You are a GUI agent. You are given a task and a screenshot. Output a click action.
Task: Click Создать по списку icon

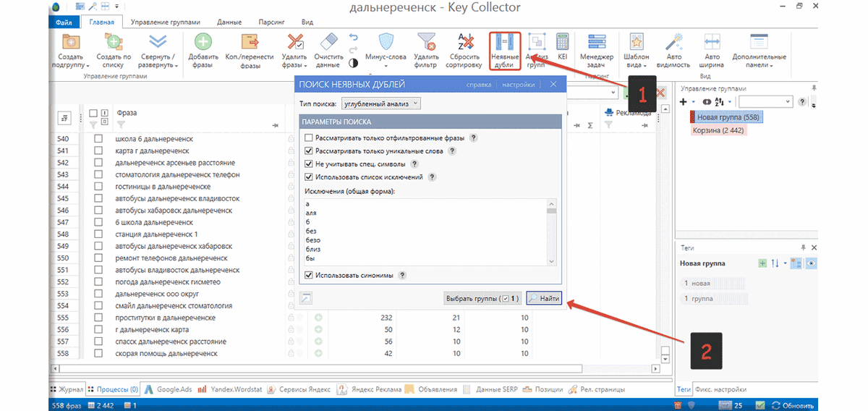(x=114, y=42)
